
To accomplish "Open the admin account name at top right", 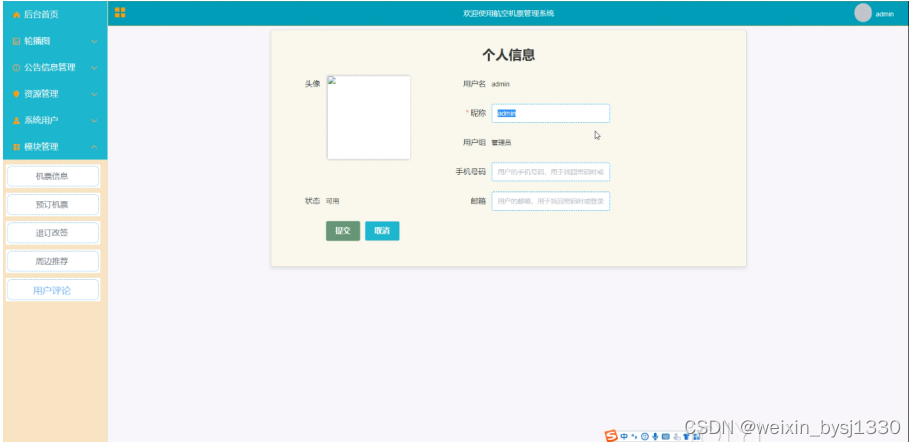I will pos(884,14).
